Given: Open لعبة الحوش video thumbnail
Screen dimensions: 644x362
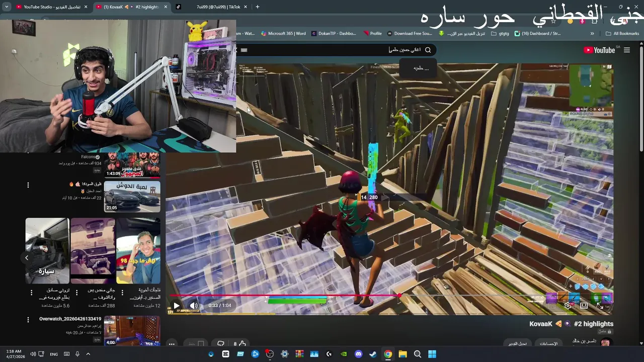Looking at the screenshot, I should coord(132,196).
